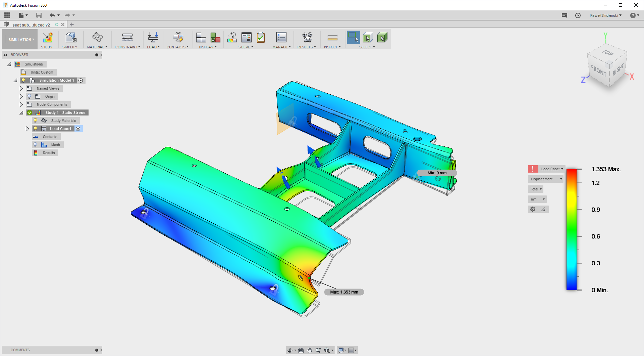Toggle Simulation Model 1 lightbulb visibility
Viewport: 644px width, 356px height.
(23, 80)
